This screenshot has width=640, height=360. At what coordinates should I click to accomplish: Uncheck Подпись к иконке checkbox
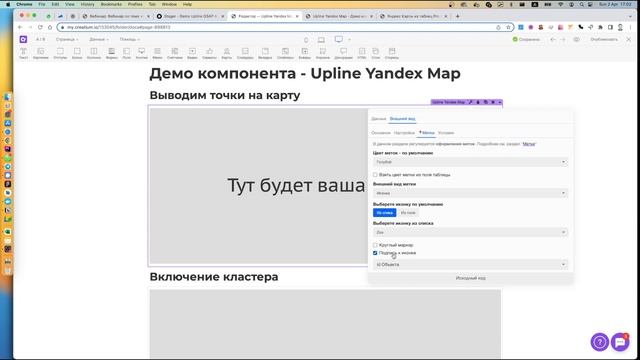[375, 253]
